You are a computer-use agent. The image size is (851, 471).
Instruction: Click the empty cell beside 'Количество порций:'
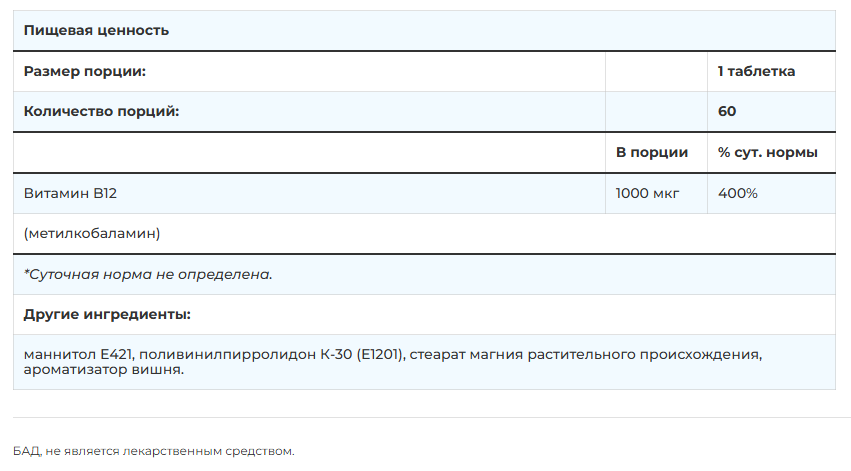656,111
